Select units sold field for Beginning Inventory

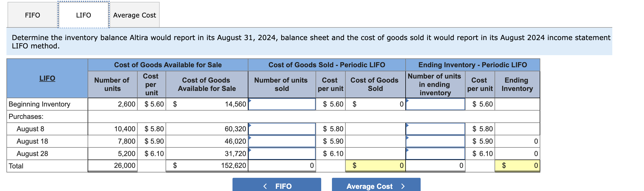(282, 104)
